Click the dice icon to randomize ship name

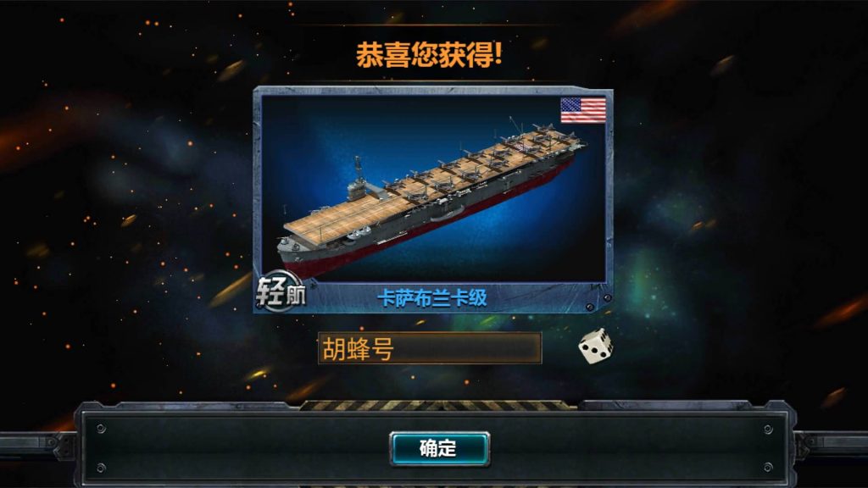(595, 347)
